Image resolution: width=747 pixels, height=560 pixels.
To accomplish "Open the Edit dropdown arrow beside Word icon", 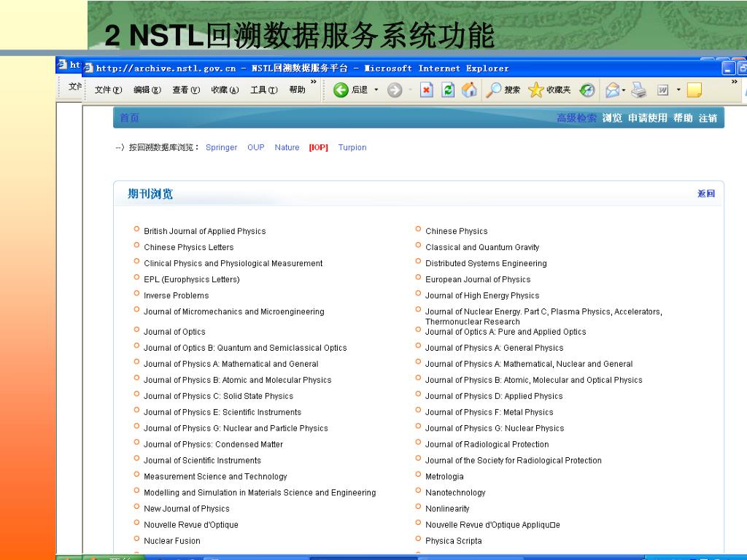I will (x=678, y=90).
